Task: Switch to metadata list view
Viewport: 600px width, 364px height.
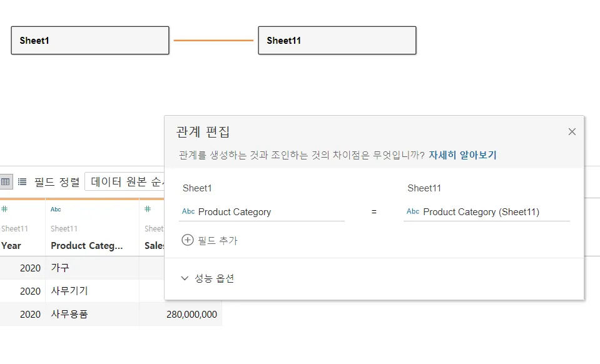Action: tap(22, 182)
